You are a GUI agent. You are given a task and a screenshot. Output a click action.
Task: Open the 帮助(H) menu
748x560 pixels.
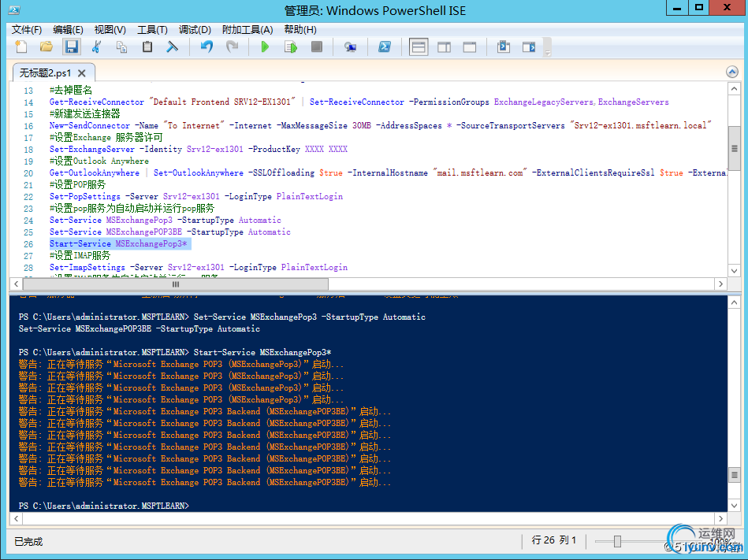coord(300,30)
